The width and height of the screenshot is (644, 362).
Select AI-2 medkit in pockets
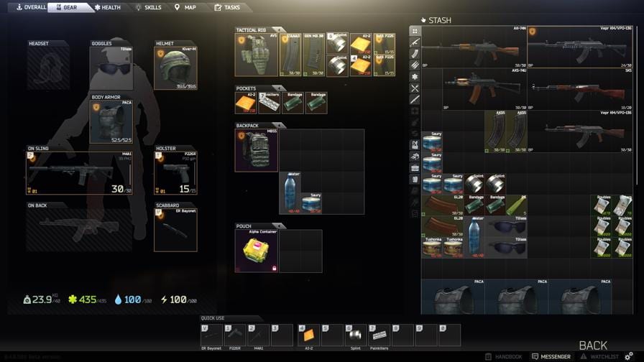[246, 103]
